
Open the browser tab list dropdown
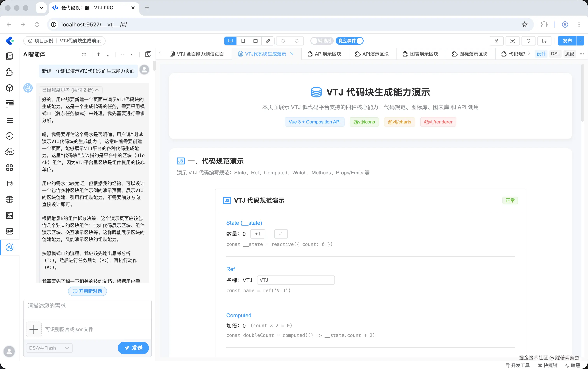tap(41, 8)
